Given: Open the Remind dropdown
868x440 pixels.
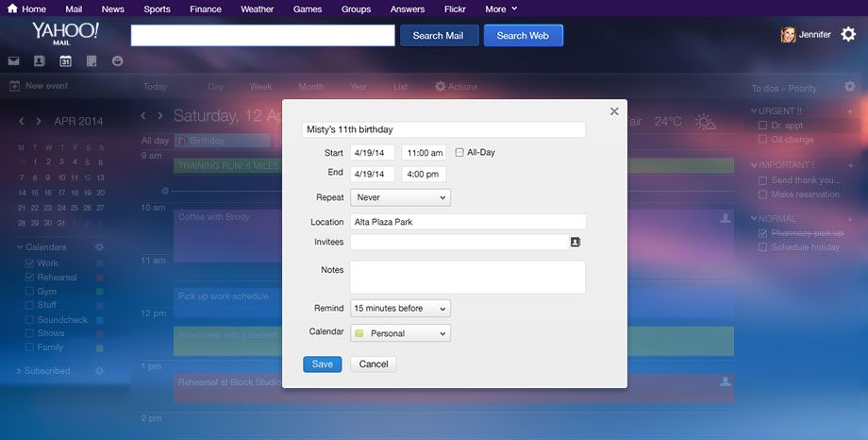Looking at the screenshot, I should tap(400, 308).
